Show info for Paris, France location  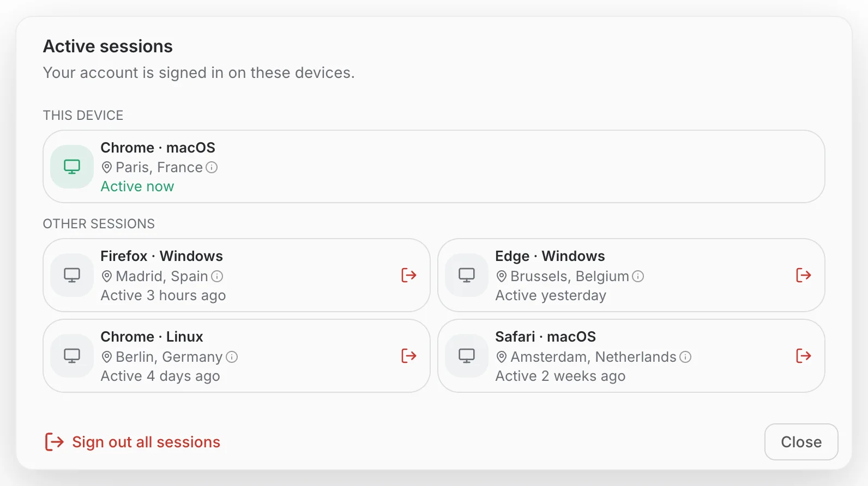click(212, 167)
